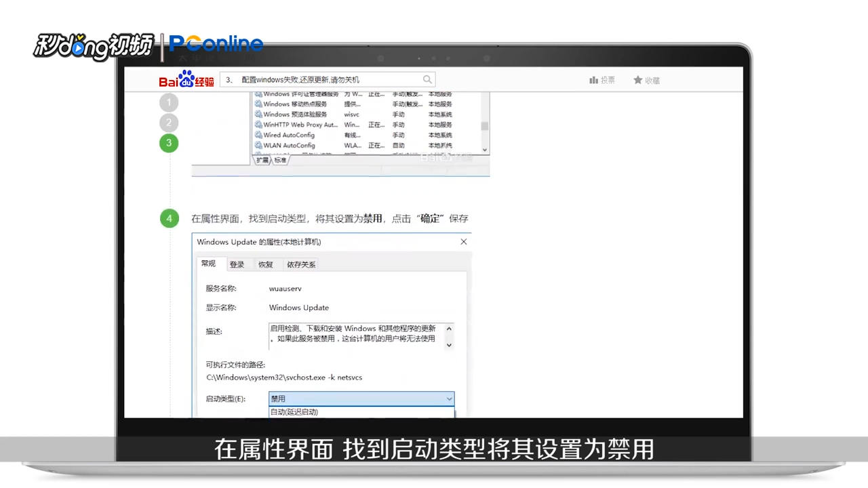Screen dimensions: 868x488
Task: Focus the search box with 配置windows失败 text
Action: pyautogui.click(x=328, y=79)
